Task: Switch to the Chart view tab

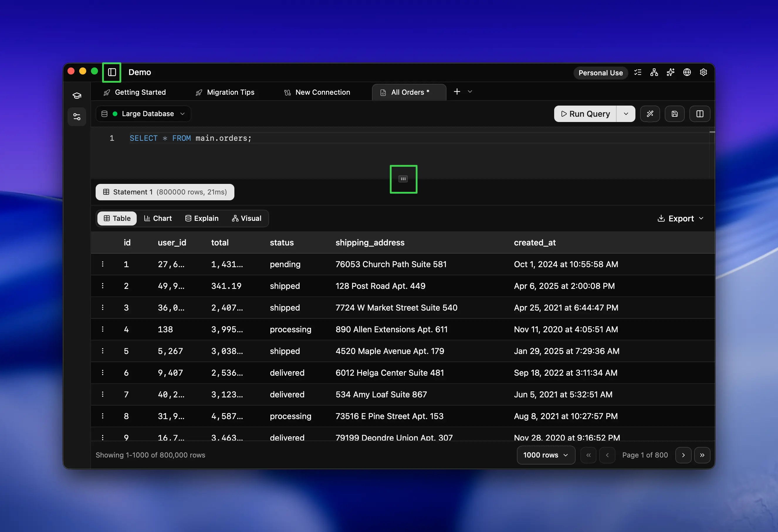Action: click(158, 218)
